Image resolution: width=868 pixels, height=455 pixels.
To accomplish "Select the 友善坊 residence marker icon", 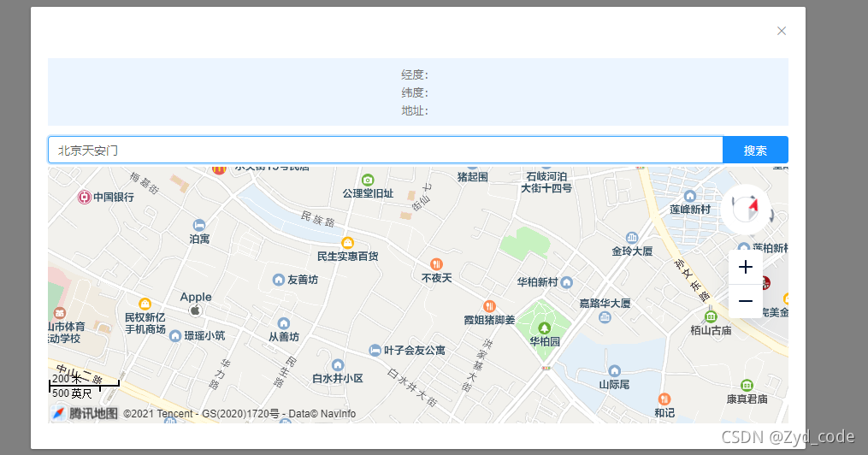I will (x=279, y=280).
